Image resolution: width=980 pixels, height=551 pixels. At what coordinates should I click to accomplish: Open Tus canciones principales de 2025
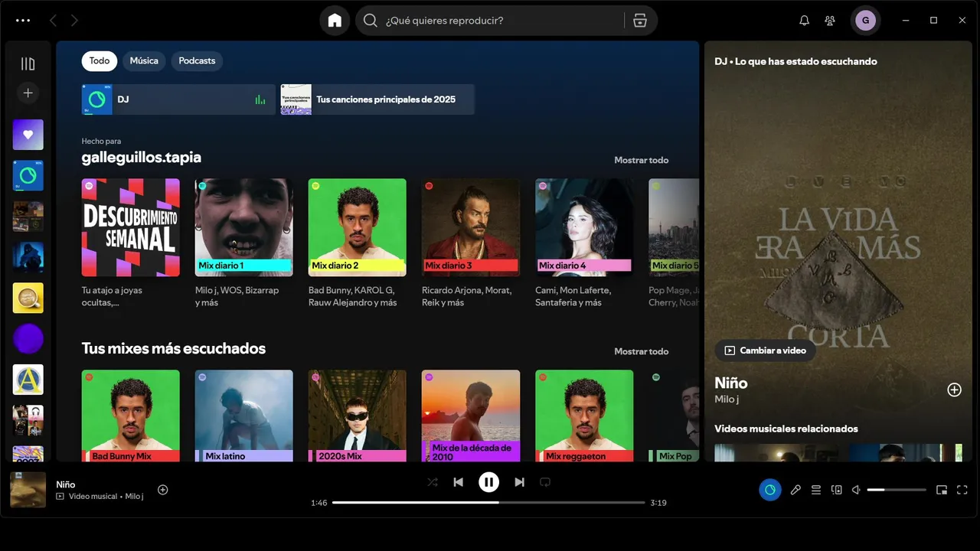pyautogui.click(x=377, y=99)
